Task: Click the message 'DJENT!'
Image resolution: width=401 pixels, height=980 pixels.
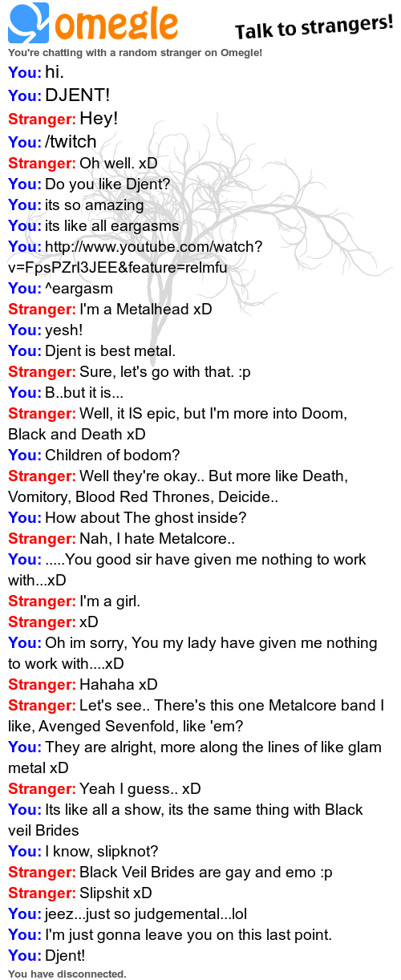Action: point(78,95)
